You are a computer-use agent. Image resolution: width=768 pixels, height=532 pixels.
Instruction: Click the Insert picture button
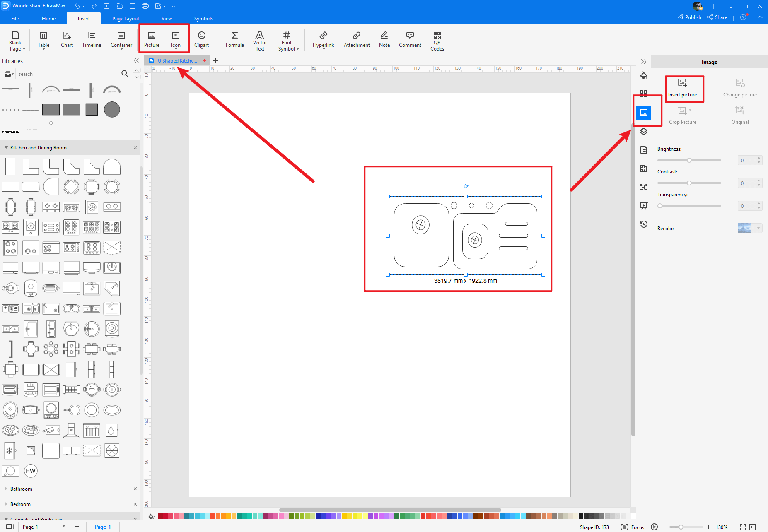(x=683, y=88)
